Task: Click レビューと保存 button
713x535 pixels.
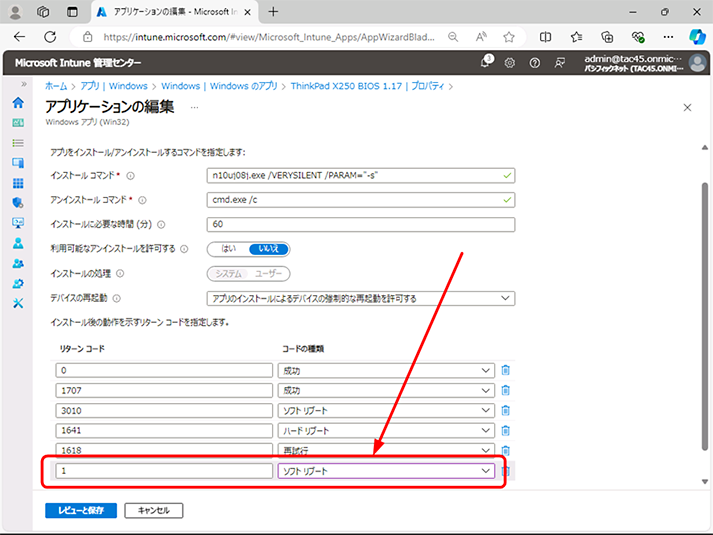Action: point(81,510)
